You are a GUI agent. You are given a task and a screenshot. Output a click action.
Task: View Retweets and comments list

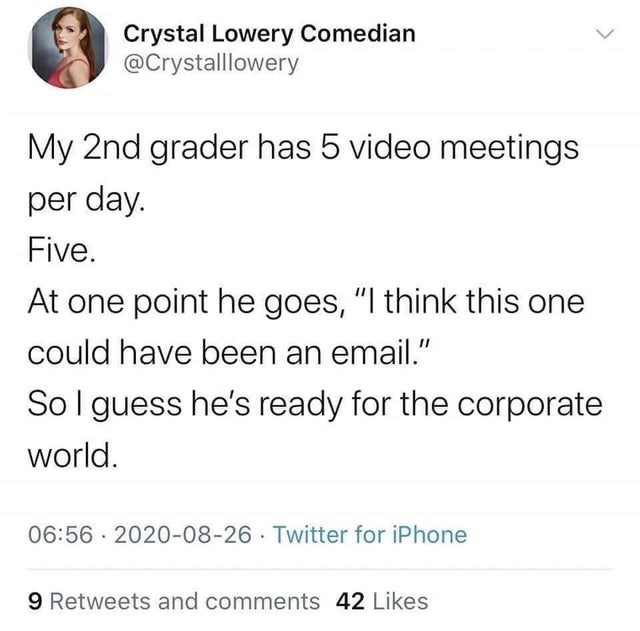[184, 601]
